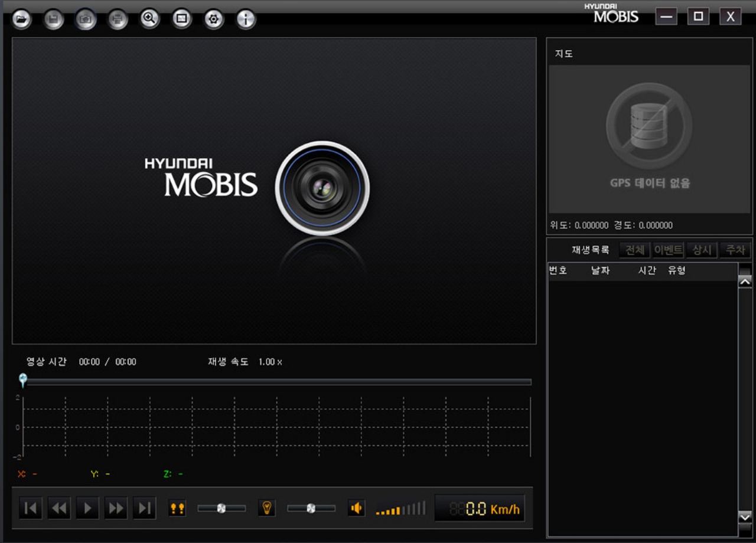
Task: Click the floppy disk save icon
Action: (x=54, y=19)
